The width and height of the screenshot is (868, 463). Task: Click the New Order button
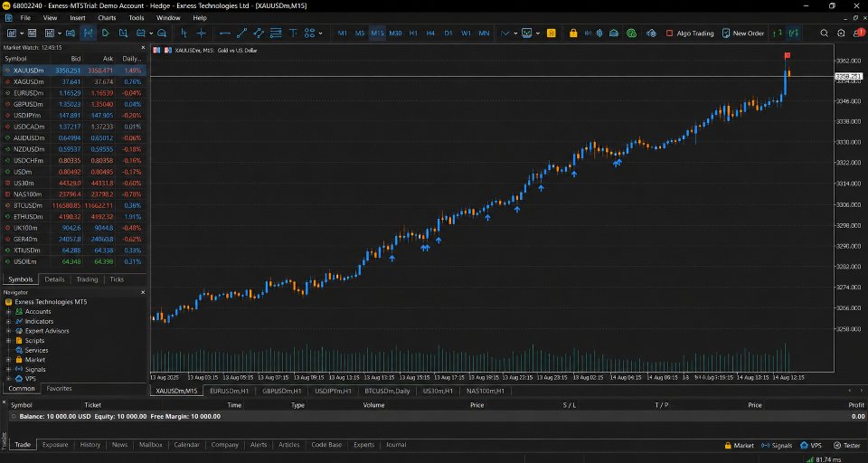pos(743,33)
